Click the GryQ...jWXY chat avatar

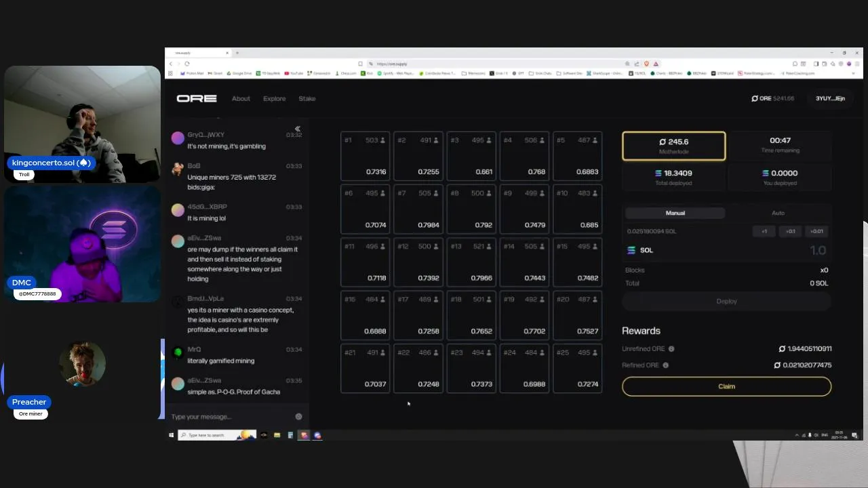[178, 138]
